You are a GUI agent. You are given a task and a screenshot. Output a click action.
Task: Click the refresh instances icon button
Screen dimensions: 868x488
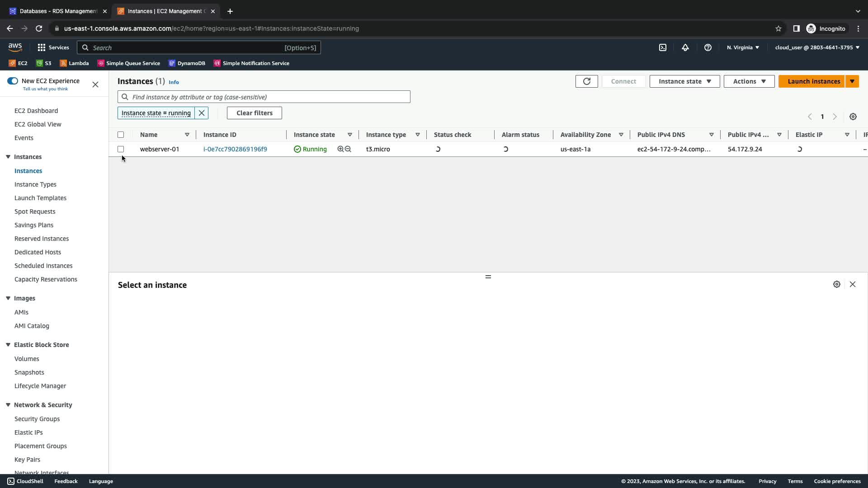point(586,81)
